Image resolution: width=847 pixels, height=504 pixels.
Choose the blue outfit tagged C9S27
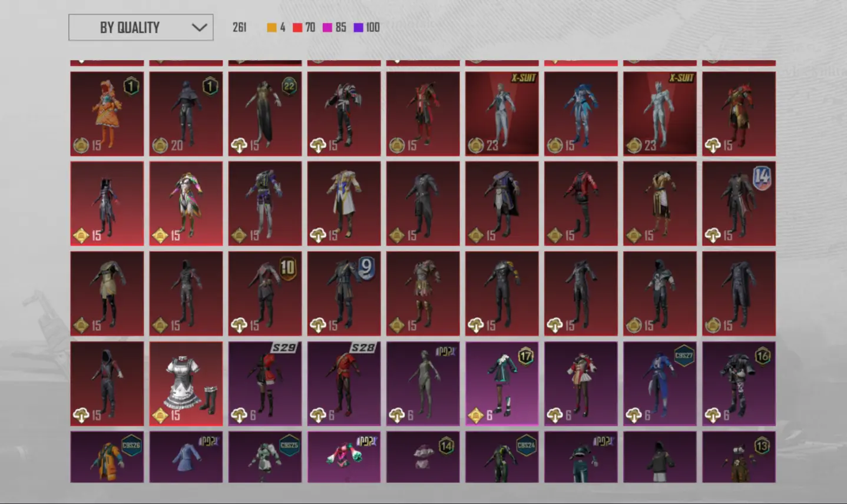[660, 384]
